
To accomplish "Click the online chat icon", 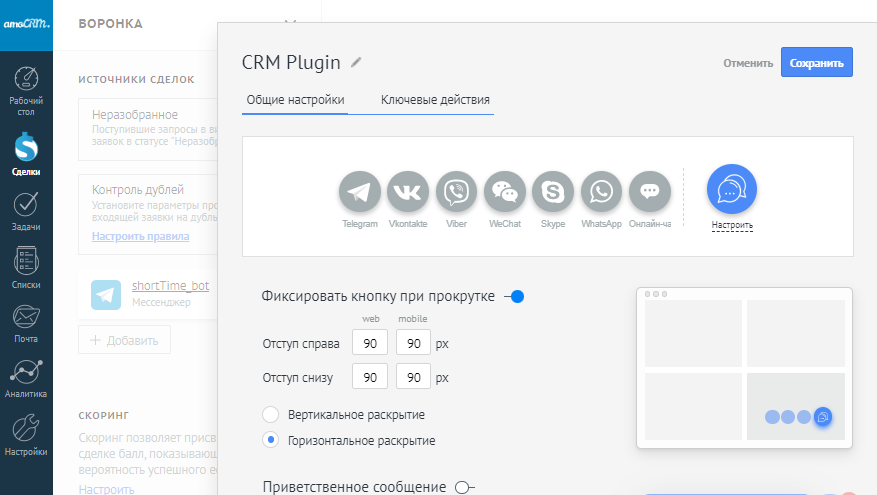I will click(x=650, y=192).
